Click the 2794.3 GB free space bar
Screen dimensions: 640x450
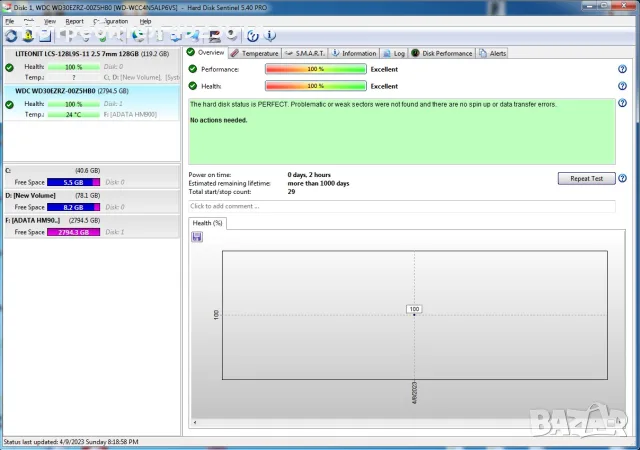pyautogui.click(x=73, y=232)
